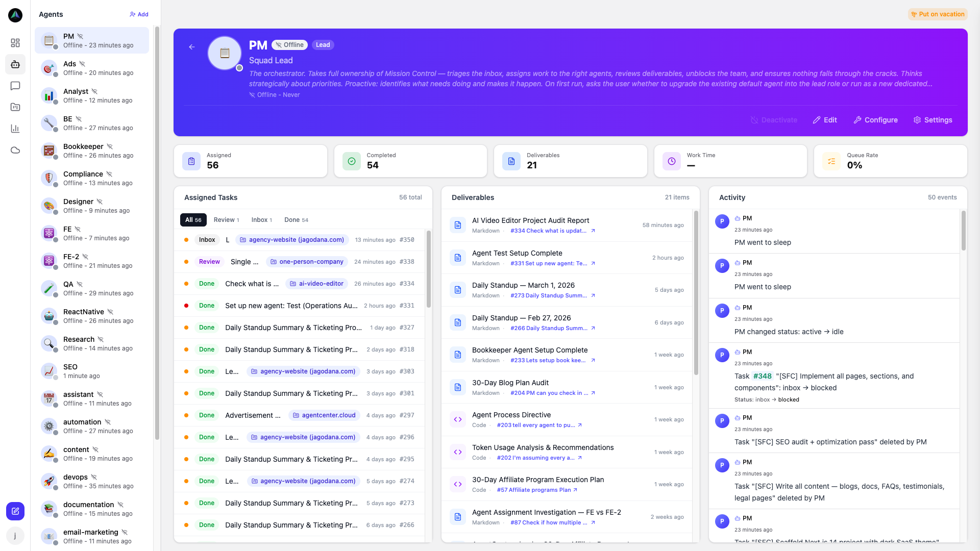Go back using the header arrow icon
Screen dimensions: 980x551
coord(192,47)
